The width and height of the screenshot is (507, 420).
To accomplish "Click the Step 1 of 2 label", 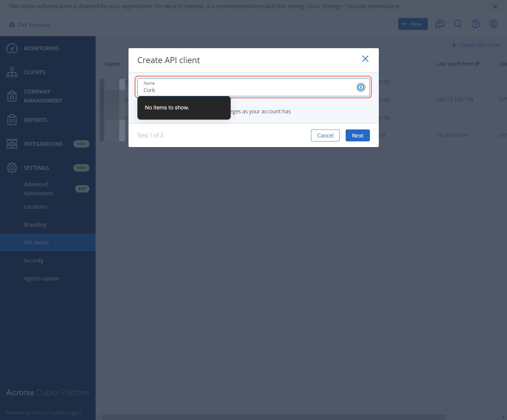I will (150, 135).
